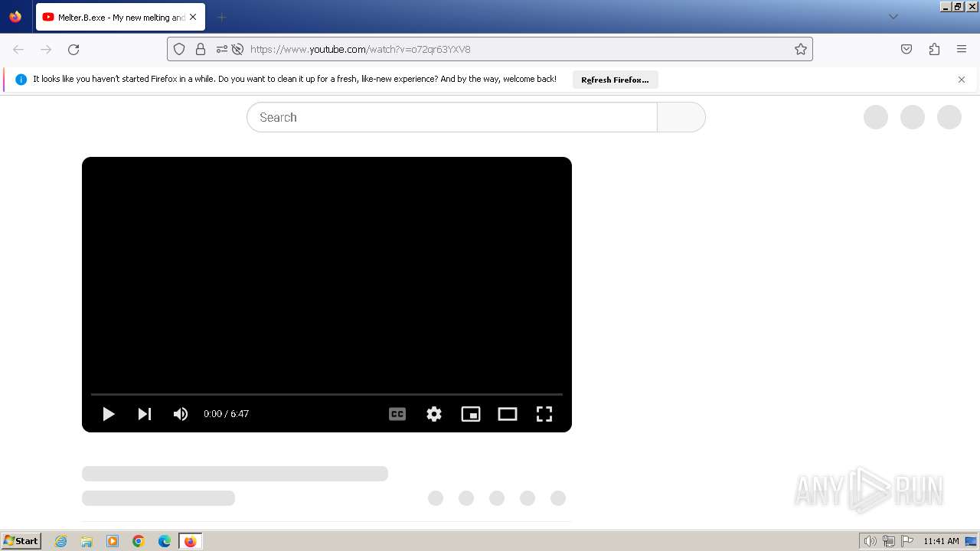Mute the video volume
The height and width of the screenshot is (551, 980).
click(x=181, y=414)
